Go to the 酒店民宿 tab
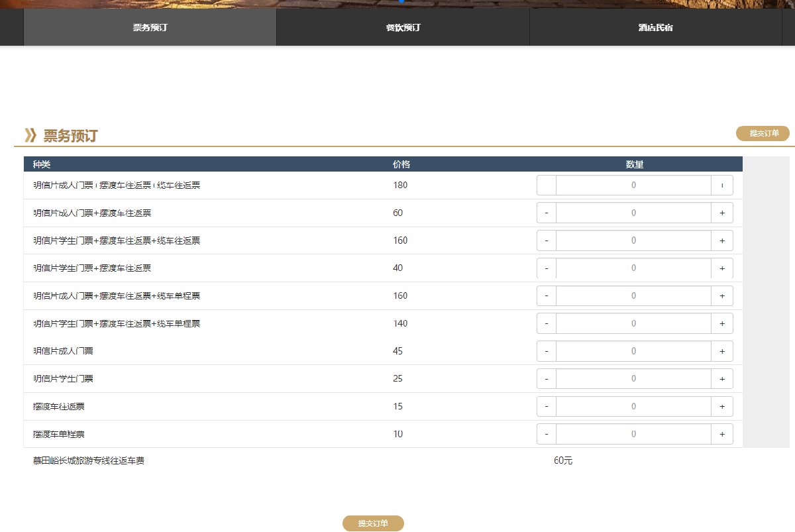This screenshot has width=795, height=532. point(656,28)
